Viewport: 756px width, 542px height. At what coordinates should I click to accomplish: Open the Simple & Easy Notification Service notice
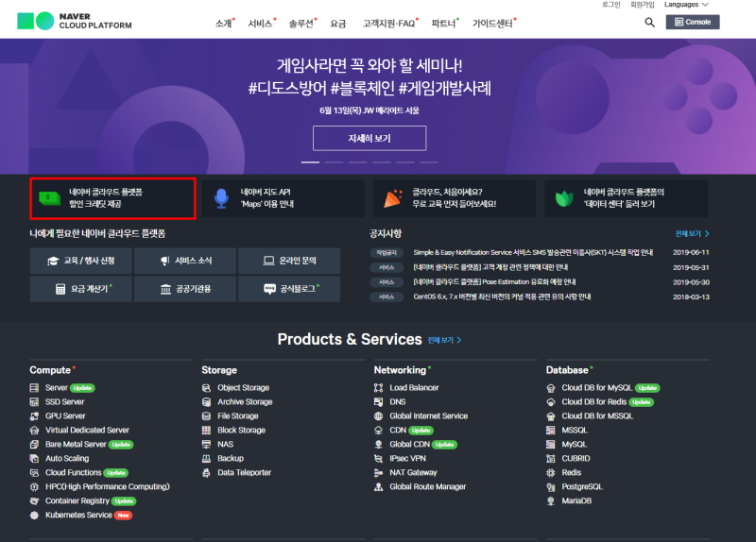(533, 252)
